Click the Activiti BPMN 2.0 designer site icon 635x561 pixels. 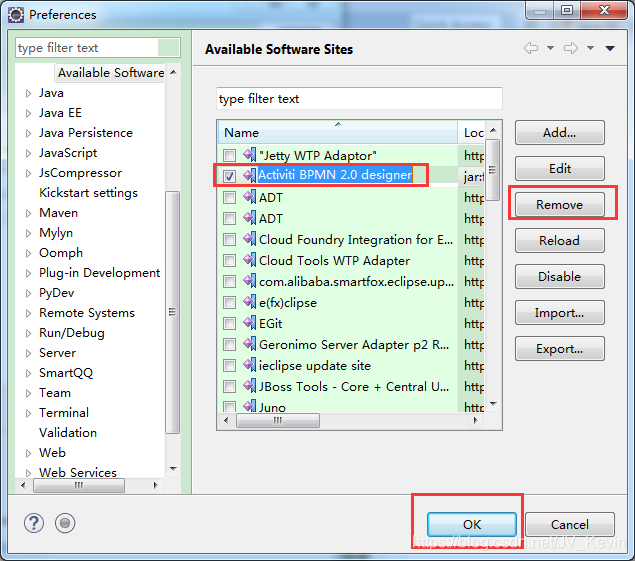(249, 175)
